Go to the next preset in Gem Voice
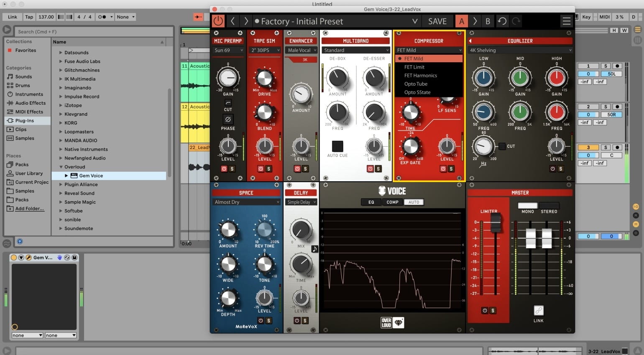This screenshot has height=355, width=644. tap(246, 21)
